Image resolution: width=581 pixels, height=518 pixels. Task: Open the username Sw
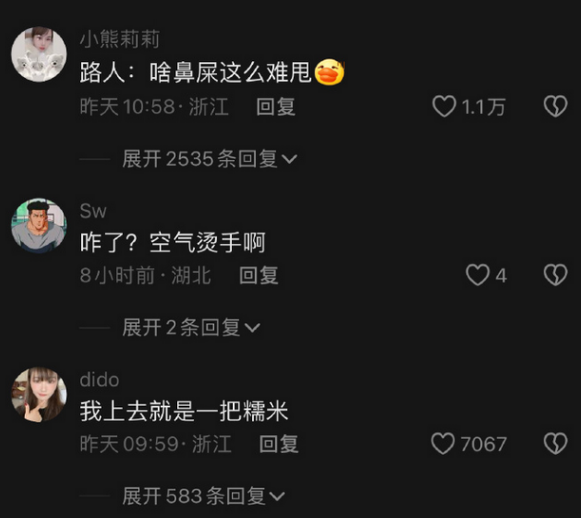[x=93, y=211]
